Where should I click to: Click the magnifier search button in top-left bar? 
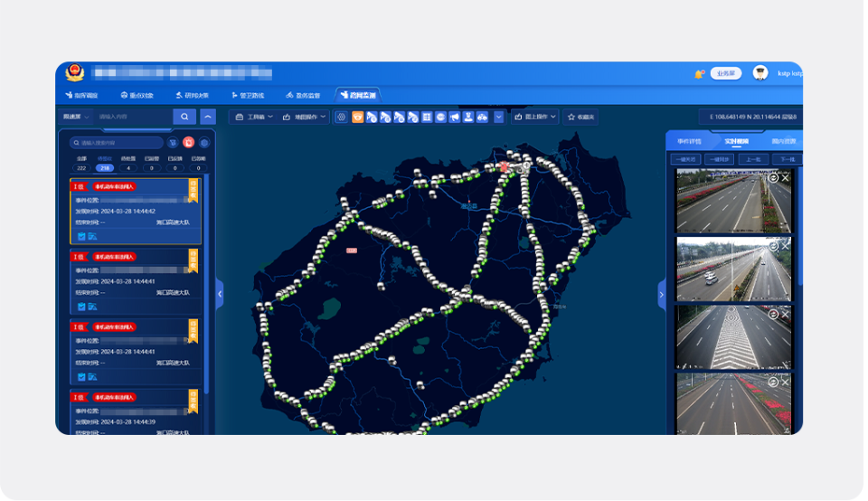coord(184,117)
